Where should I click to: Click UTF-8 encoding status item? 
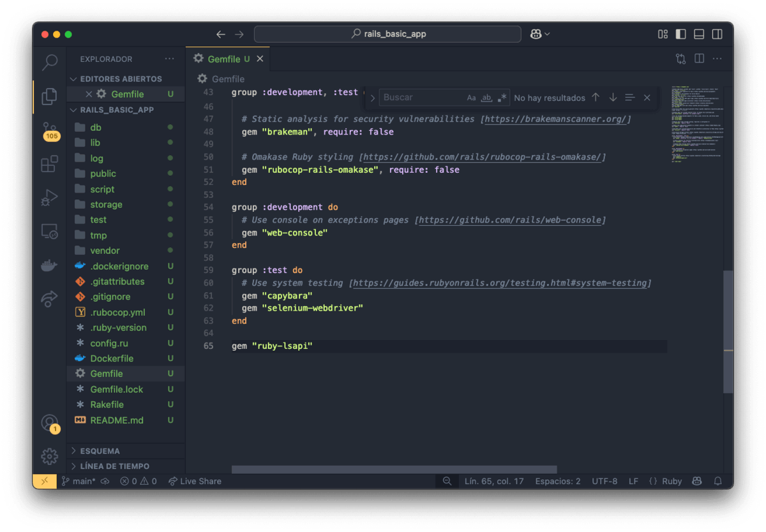click(605, 481)
